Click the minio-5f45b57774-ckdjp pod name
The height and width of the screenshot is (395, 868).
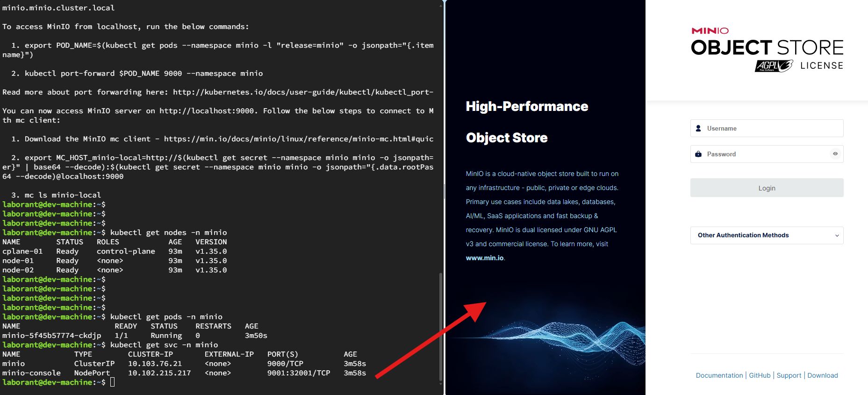click(x=51, y=336)
